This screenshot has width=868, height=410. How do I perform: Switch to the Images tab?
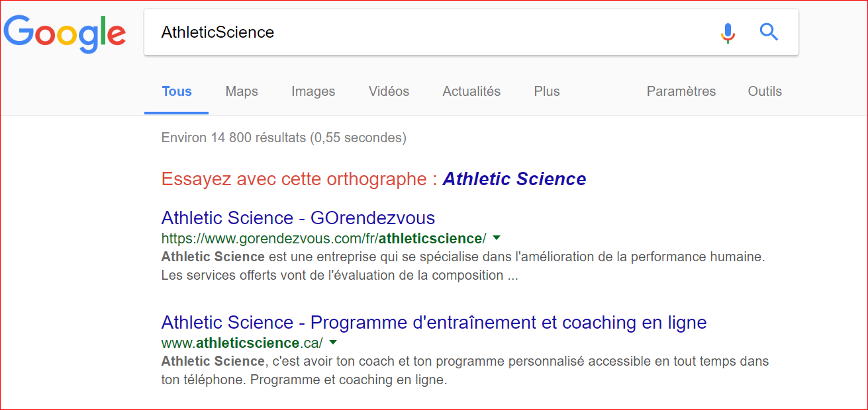[x=313, y=91]
